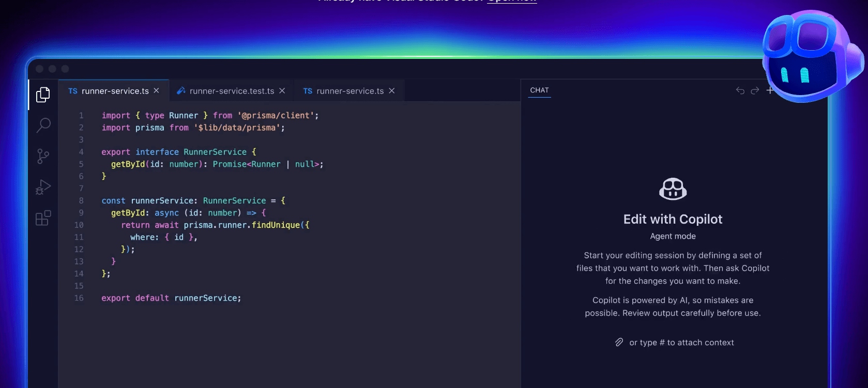868x388 pixels.
Task: Click 'Promise<Runner | null>' return type
Action: 266,164
